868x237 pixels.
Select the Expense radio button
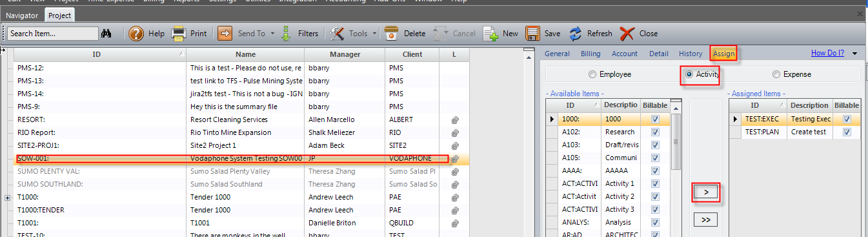pos(776,74)
